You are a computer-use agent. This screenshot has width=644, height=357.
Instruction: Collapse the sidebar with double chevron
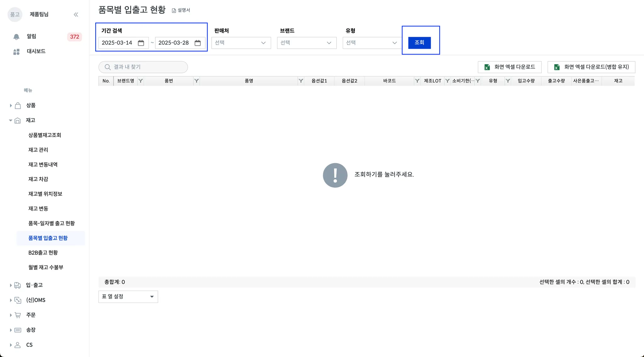76,14
